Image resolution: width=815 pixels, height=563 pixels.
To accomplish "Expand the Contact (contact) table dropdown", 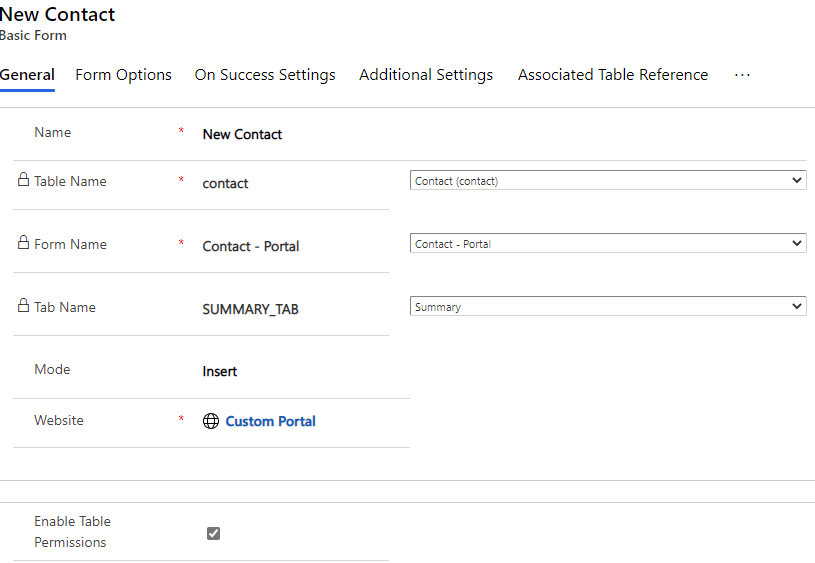I will point(607,181).
